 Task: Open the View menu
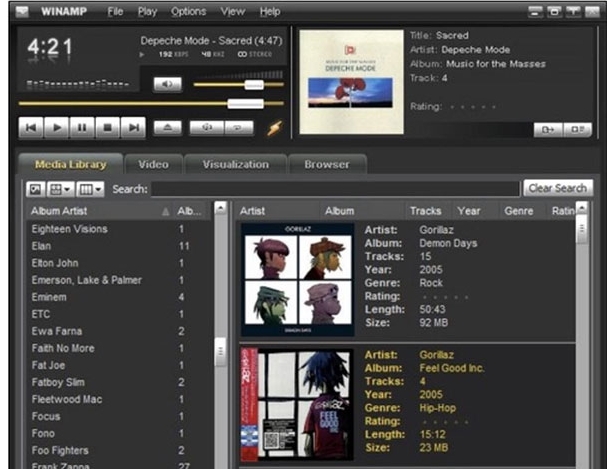click(233, 12)
